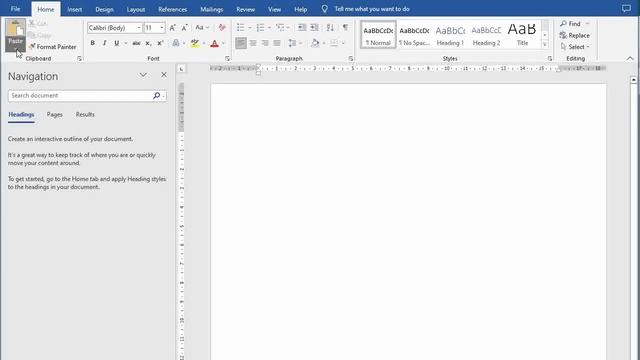
Task: Click Multilevel List icon
Action: [280, 28]
